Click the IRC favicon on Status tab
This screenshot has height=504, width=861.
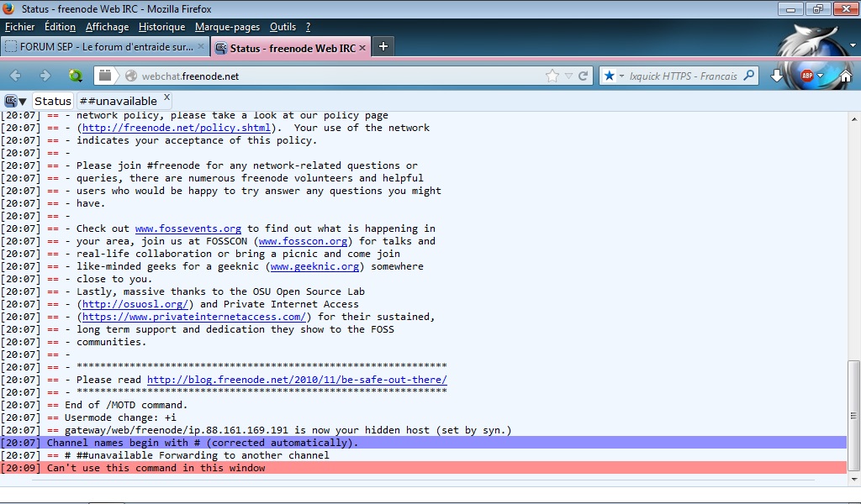[221, 48]
